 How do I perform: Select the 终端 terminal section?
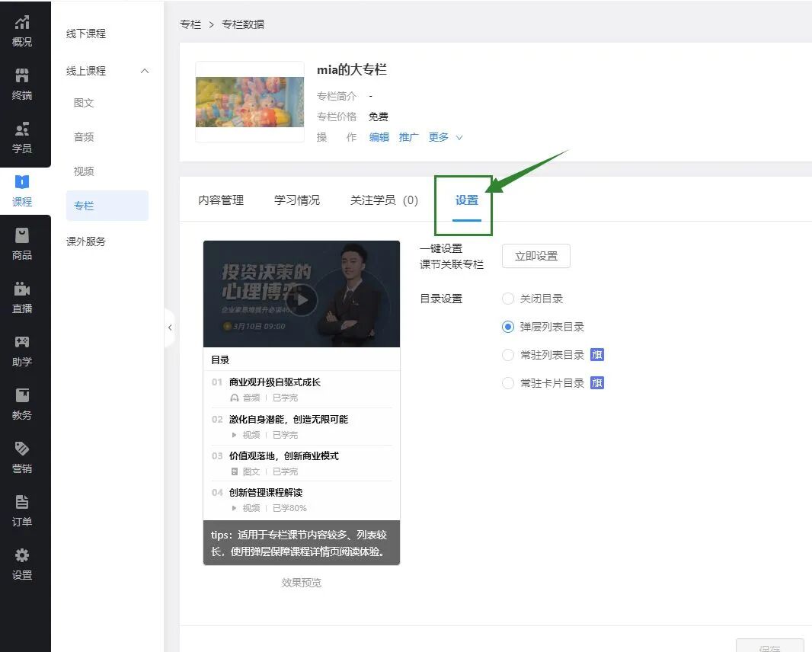25,86
